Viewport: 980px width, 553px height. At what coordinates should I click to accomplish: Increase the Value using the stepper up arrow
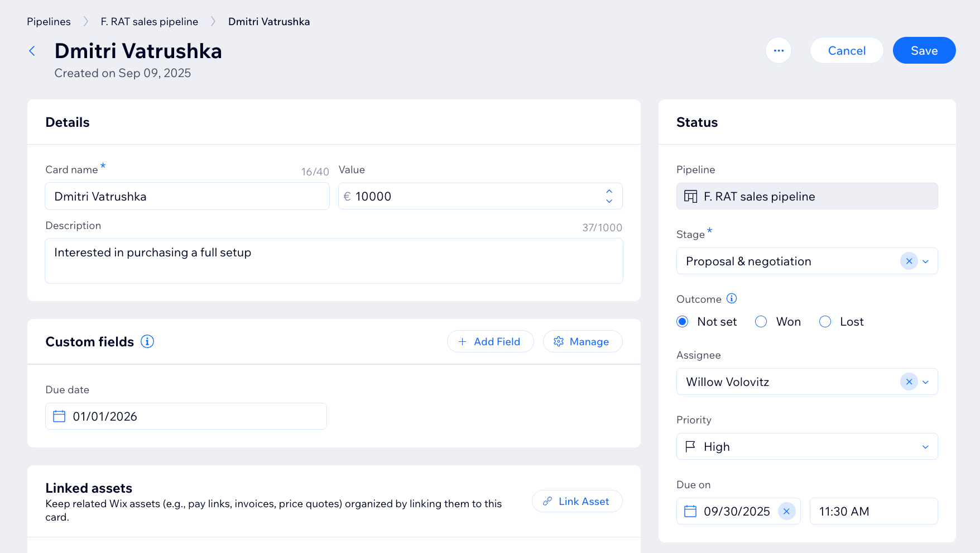coord(609,191)
